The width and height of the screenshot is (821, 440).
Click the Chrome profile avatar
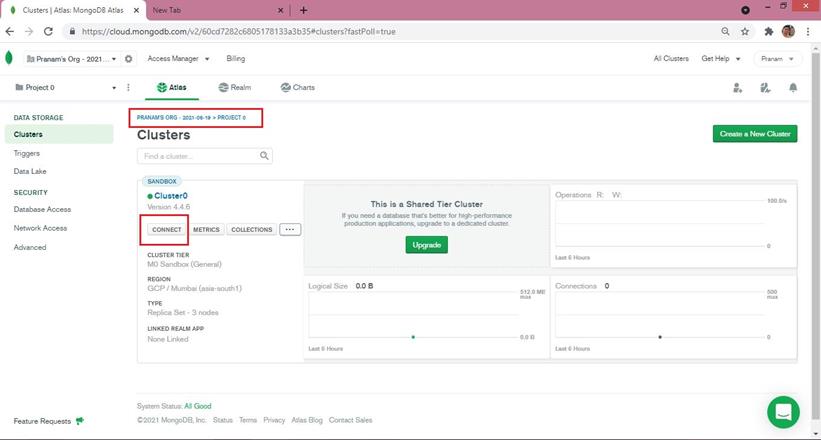point(788,31)
